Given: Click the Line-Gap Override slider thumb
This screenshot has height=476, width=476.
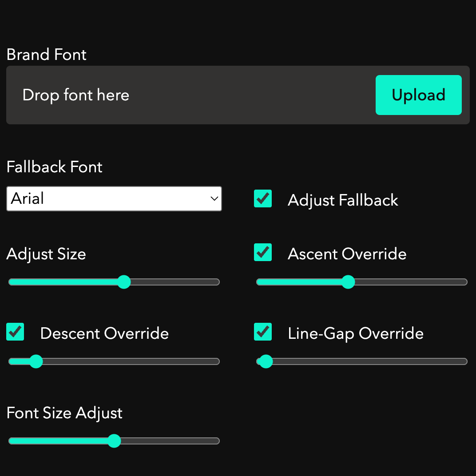Looking at the screenshot, I should pos(266,361).
